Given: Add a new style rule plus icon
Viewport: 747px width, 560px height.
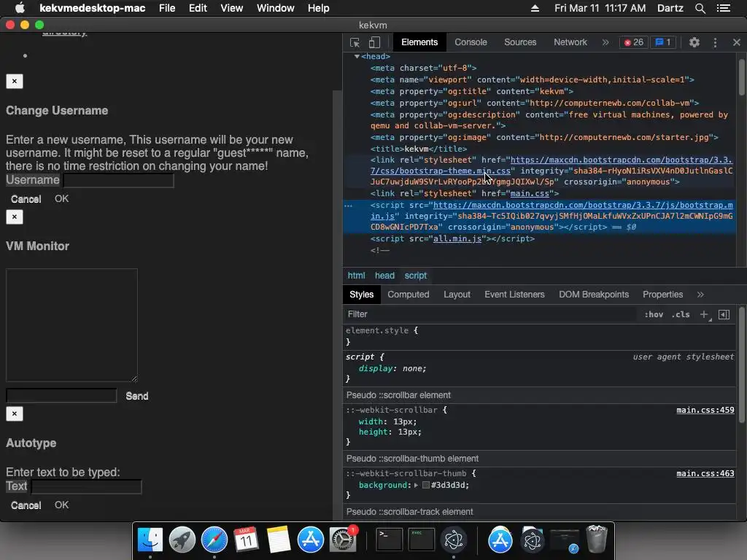Looking at the screenshot, I should [x=705, y=314].
